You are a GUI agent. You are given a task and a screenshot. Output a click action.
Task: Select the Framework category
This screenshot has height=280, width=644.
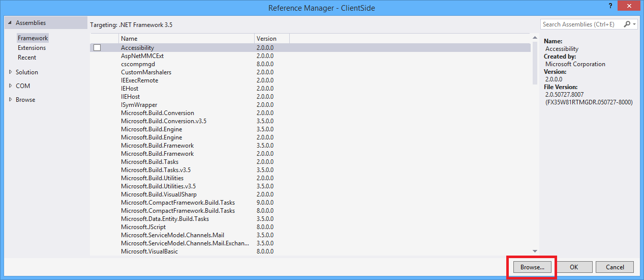pyautogui.click(x=33, y=38)
